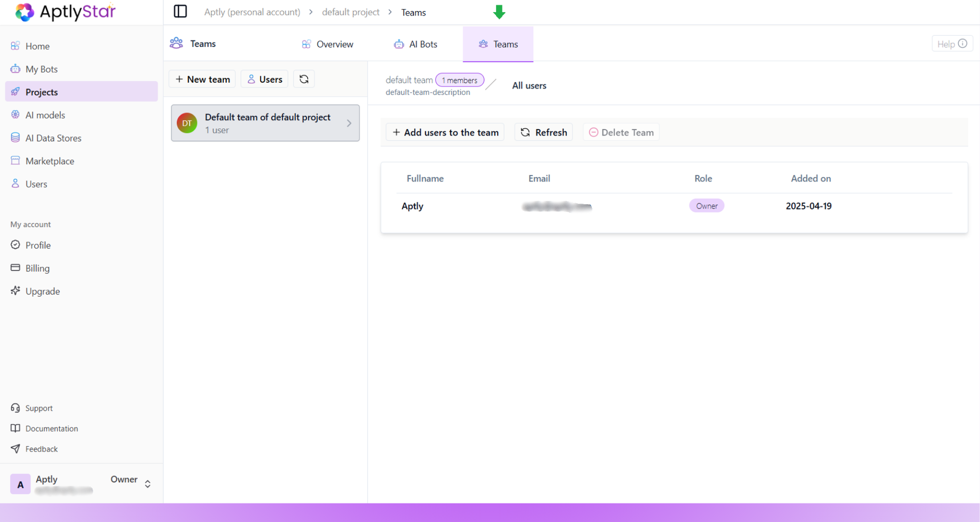Click the Owner role badge

(707, 206)
